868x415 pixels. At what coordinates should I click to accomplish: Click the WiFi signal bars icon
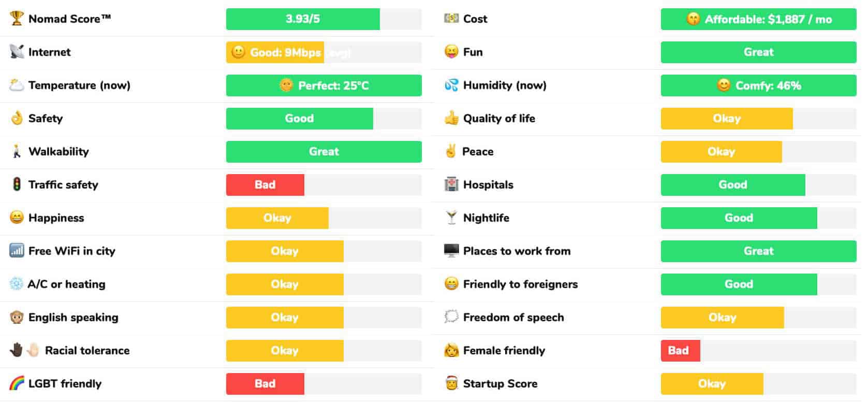pyautogui.click(x=17, y=251)
